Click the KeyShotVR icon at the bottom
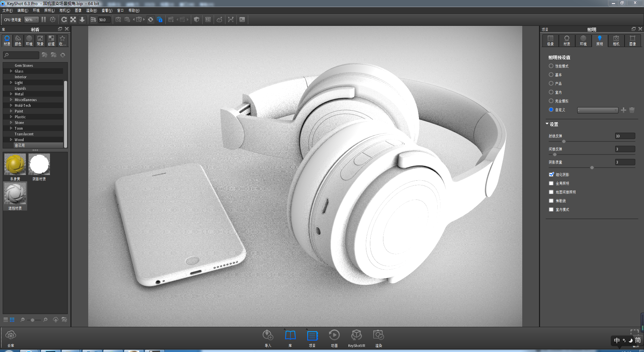 [x=357, y=336]
